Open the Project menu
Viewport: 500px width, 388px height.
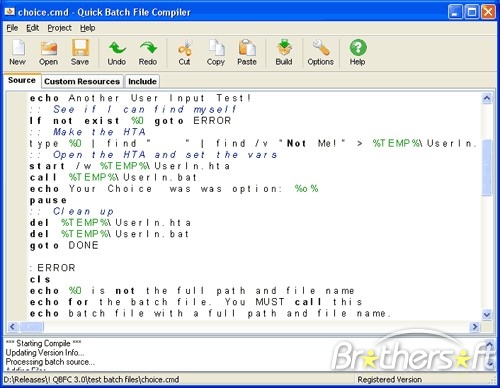(59, 28)
